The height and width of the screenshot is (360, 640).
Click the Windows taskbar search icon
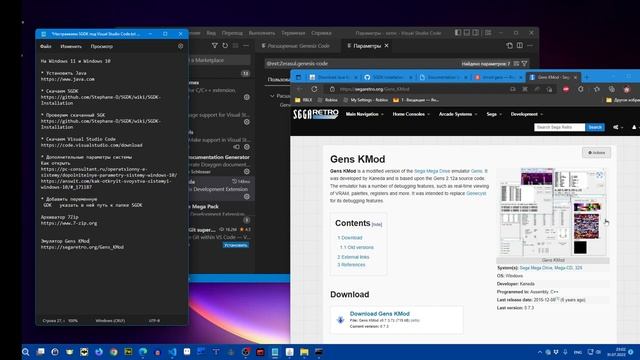(26, 352)
